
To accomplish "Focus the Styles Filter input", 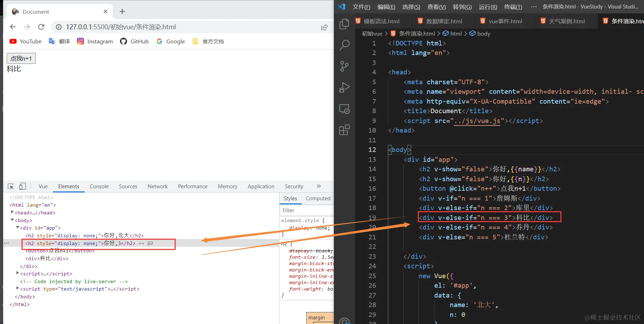I will [x=307, y=210].
